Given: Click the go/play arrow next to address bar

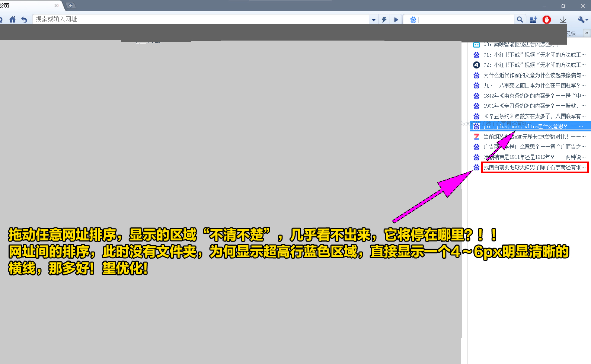Looking at the screenshot, I should 396,19.
